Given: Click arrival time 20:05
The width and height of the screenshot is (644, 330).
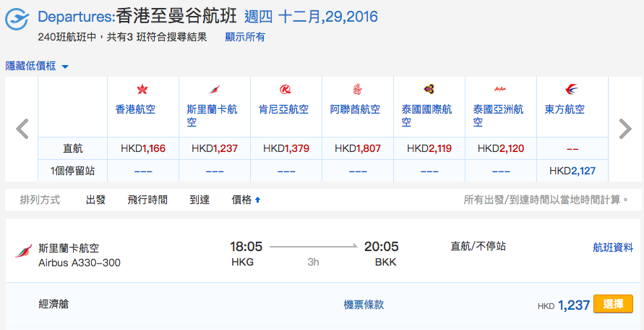Looking at the screenshot, I should click(x=381, y=247).
